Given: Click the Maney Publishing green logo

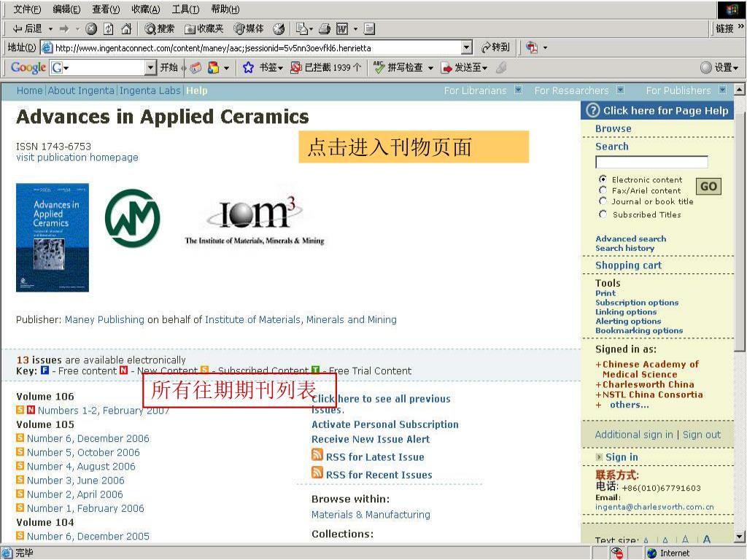Looking at the screenshot, I should [133, 219].
